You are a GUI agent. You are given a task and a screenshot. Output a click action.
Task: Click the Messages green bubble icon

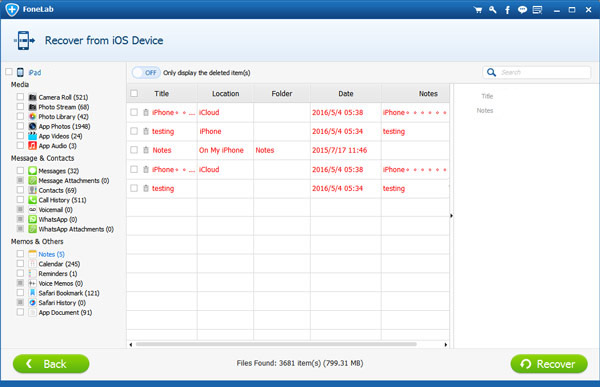[x=33, y=171]
